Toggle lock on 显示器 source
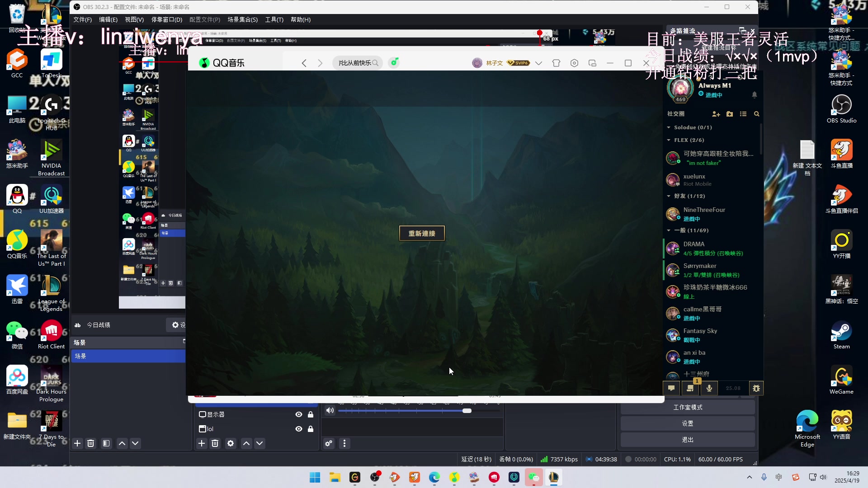 [x=311, y=414]
